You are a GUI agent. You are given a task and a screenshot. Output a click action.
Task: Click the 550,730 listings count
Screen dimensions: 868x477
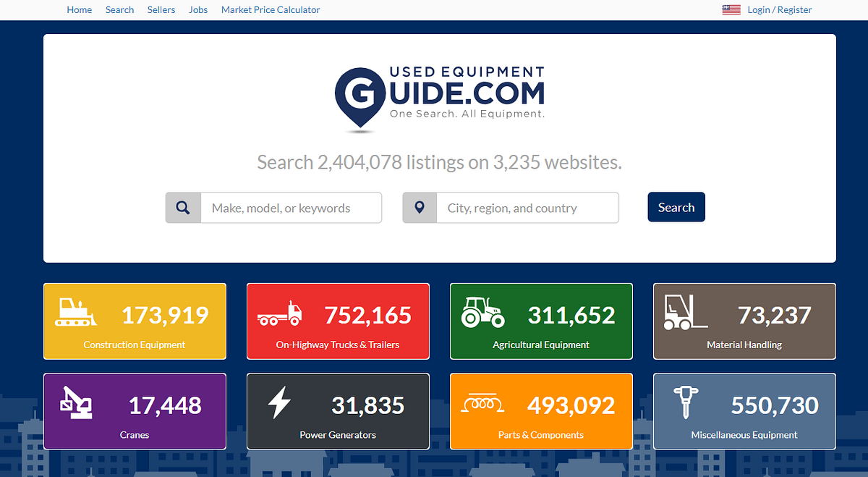tap(775, 405)
